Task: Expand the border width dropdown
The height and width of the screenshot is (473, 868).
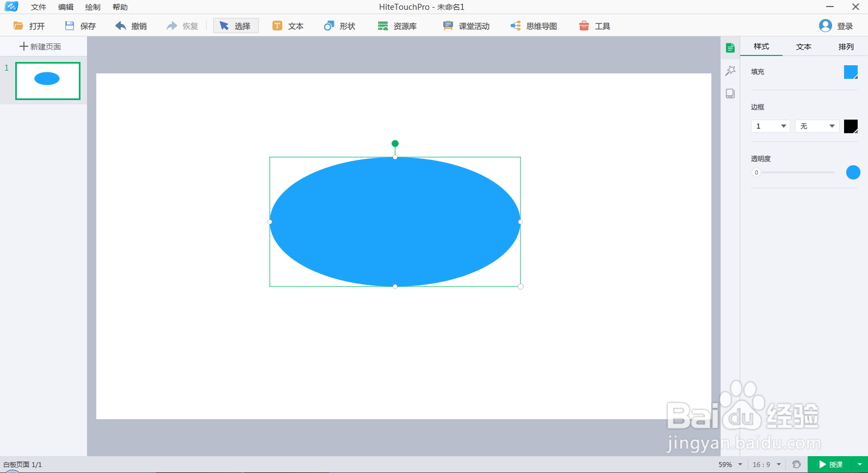Action: [x=770, y=126]
